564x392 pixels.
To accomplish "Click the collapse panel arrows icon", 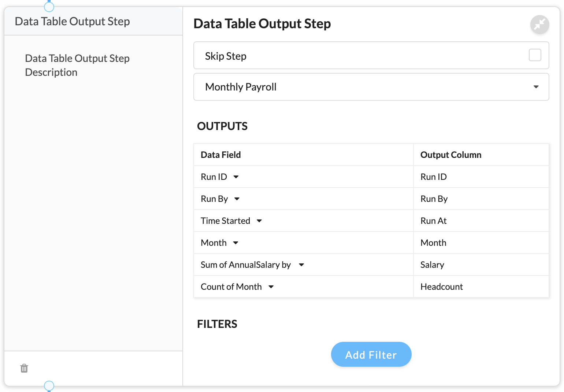I will click(x=539, y=25).
